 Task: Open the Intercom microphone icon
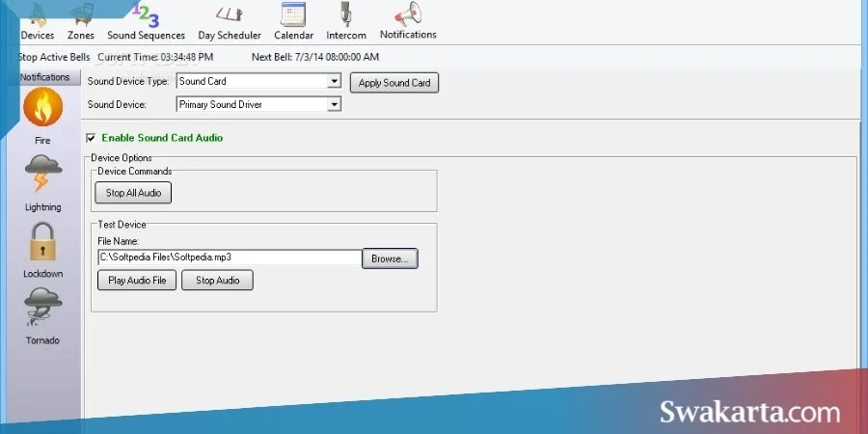346,14
